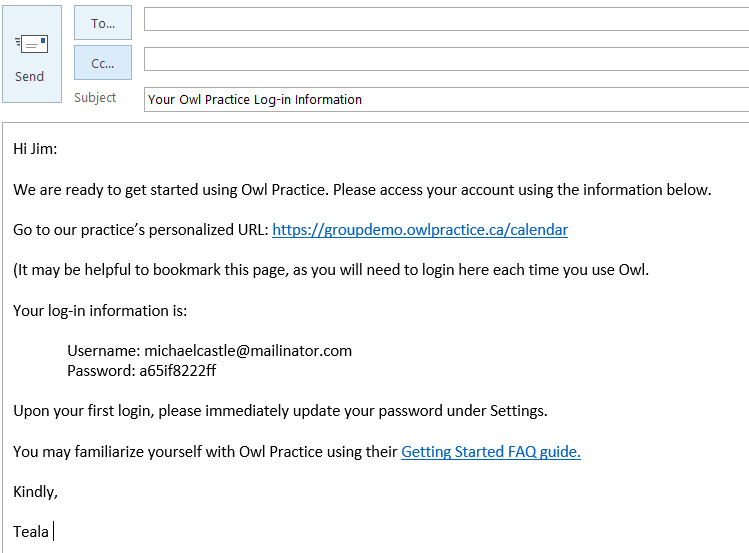Click the 'We are ready to get started' sentence
The image size is (749, 553).
tap(360, 190)
